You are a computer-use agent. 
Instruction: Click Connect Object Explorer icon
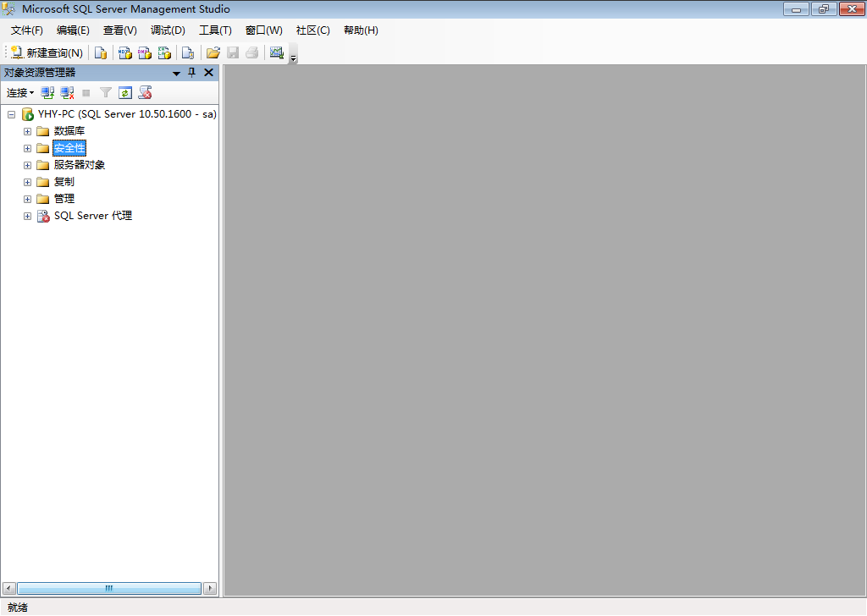47,93
